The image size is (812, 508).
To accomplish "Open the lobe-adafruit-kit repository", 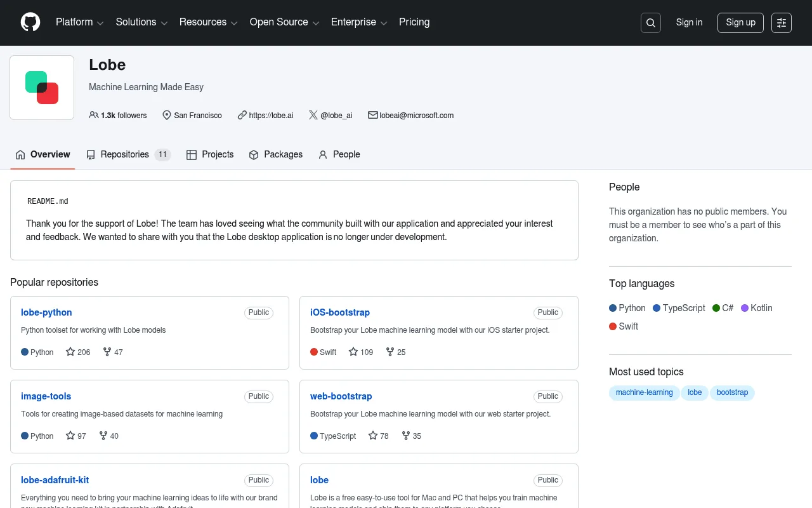I will click(x=55, y=480).
